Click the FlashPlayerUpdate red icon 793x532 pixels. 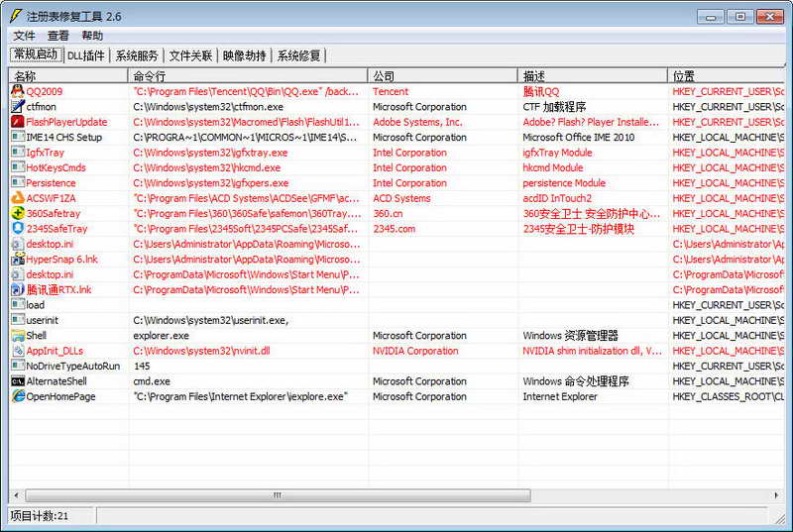[18, 122]
